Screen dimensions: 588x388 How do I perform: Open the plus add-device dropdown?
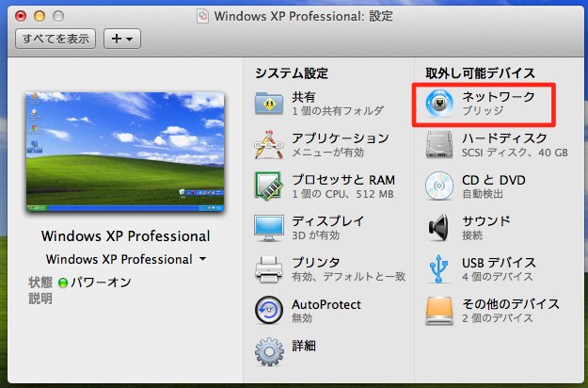[122, 39]
